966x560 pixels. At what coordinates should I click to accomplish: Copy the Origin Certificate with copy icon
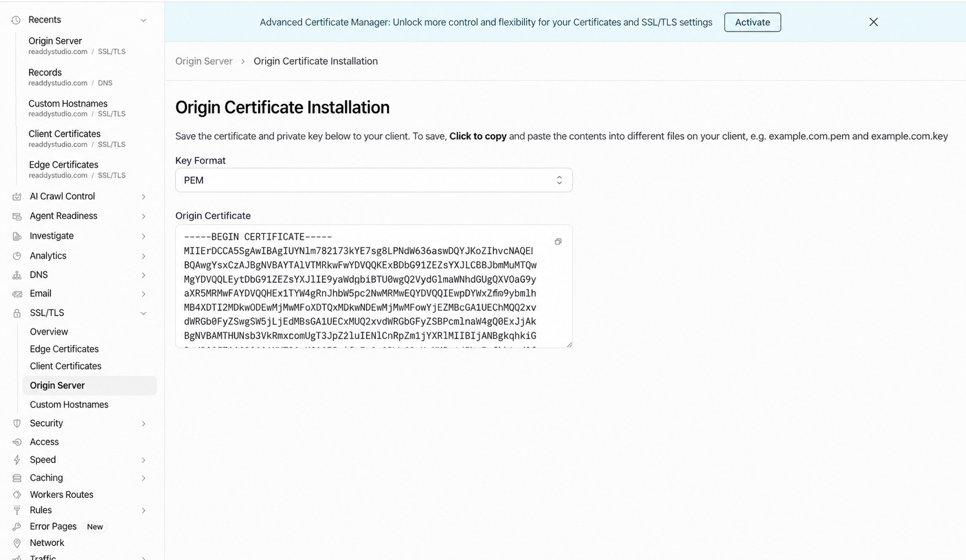point(558,242)
